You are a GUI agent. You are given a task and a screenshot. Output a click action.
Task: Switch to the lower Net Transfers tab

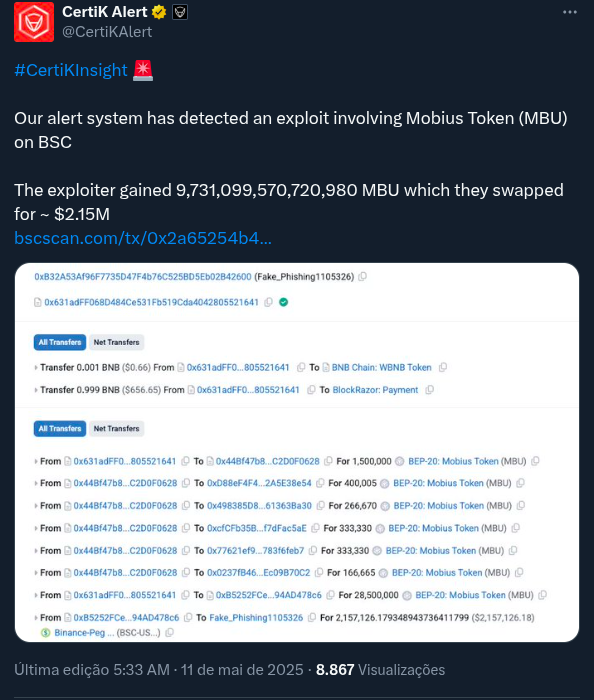116,429
